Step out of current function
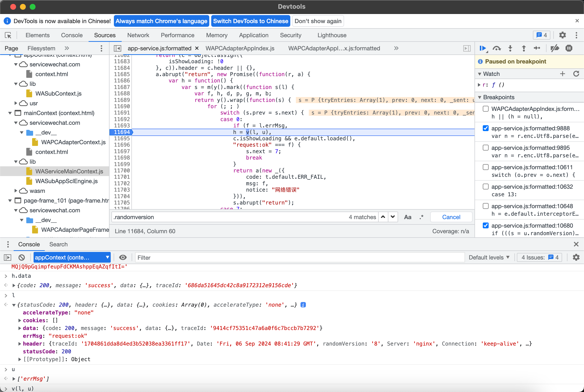The width and height of the screenshot is (584, 392). 524,48
